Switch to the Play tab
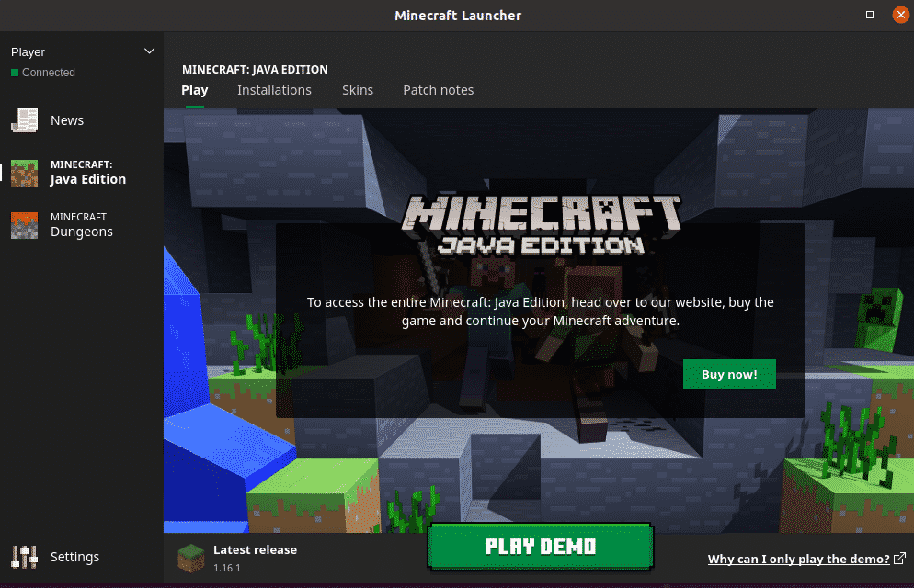This screenshot has width=914, height=588. pyautogui.click(x=195, y=90)
